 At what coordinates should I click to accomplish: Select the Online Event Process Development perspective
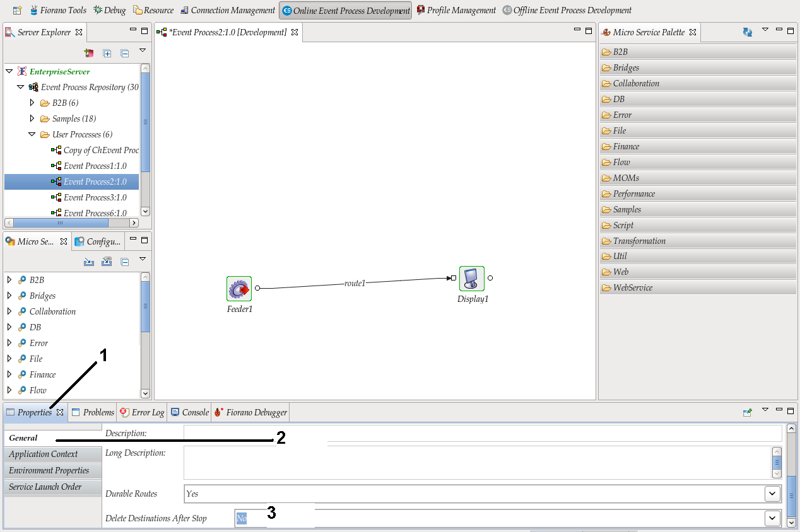click(x=345, y=10)
